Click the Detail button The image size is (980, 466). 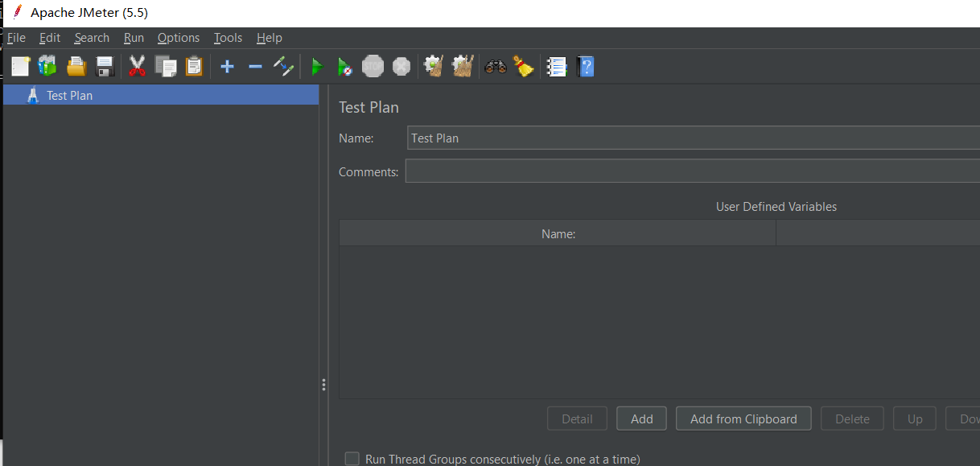577,419
